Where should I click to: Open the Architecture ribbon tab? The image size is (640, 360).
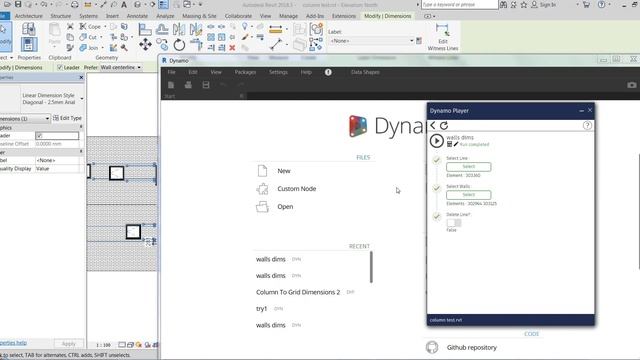(x=29, y=16)
